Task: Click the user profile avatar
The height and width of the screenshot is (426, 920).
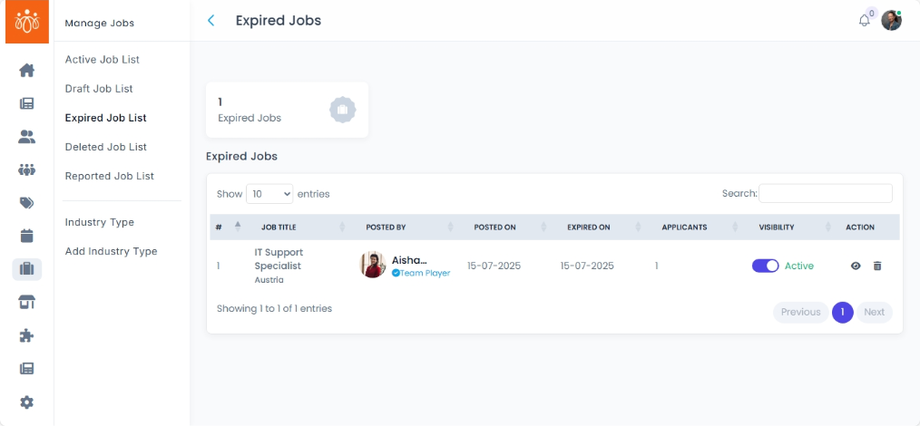Action: (x=891, y=20)
